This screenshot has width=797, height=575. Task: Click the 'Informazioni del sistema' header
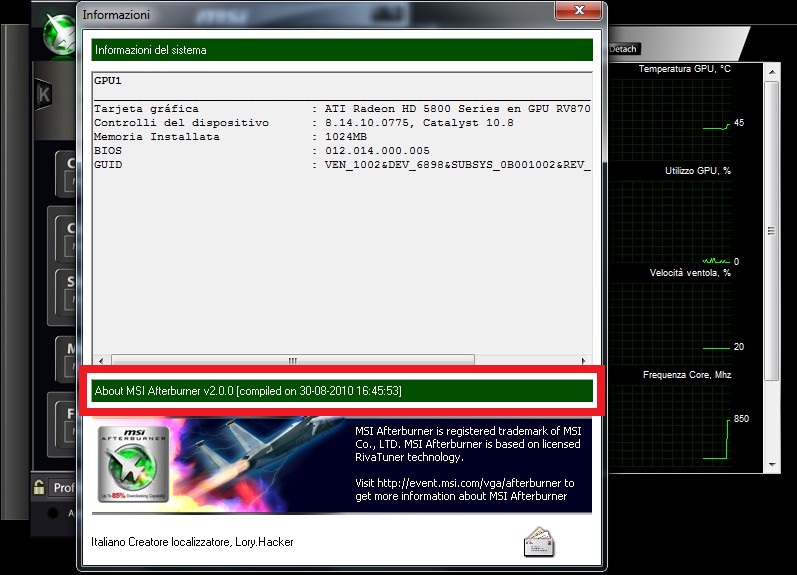342,50
